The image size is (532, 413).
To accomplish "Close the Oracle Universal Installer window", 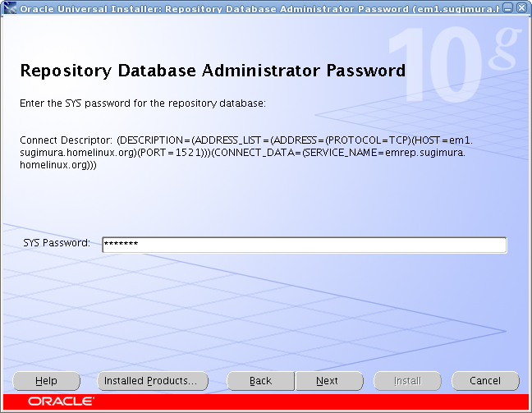I will click(x=522, y=8).
